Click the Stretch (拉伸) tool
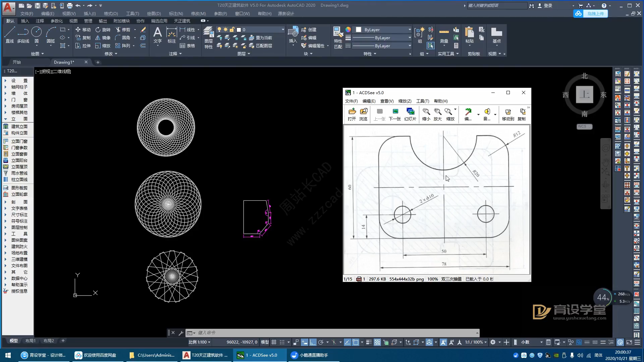Screen dimensions: 644x362 click(83, 46)
